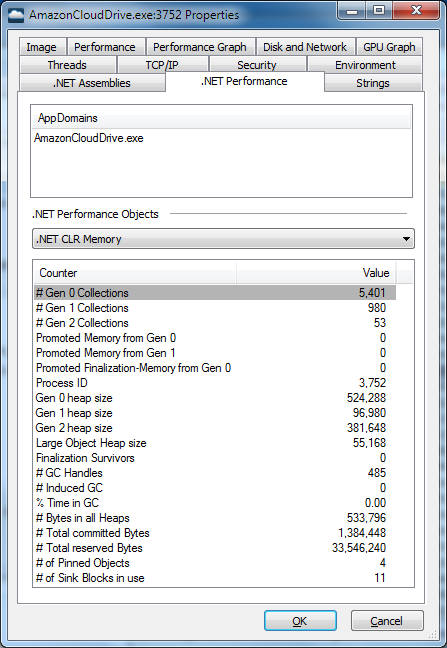Viewport: 447px width, 648px height.
Task: Click the cloud icon in title bar
Action: click(x=16, y=15)
